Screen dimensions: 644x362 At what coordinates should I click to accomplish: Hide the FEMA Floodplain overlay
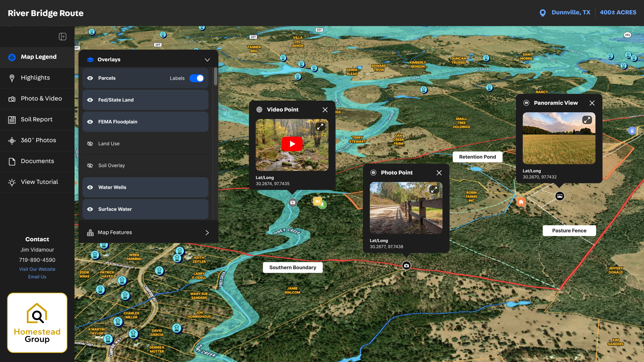(90, 122)
